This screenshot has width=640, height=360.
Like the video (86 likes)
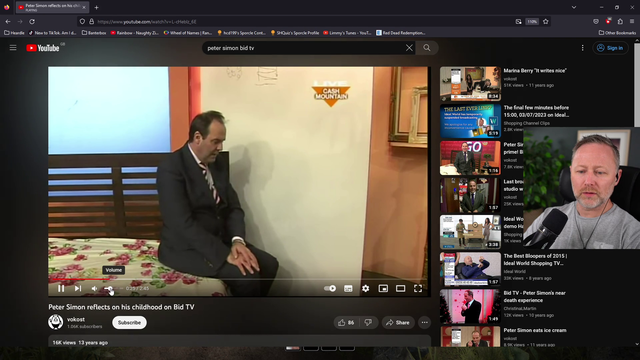346,322
